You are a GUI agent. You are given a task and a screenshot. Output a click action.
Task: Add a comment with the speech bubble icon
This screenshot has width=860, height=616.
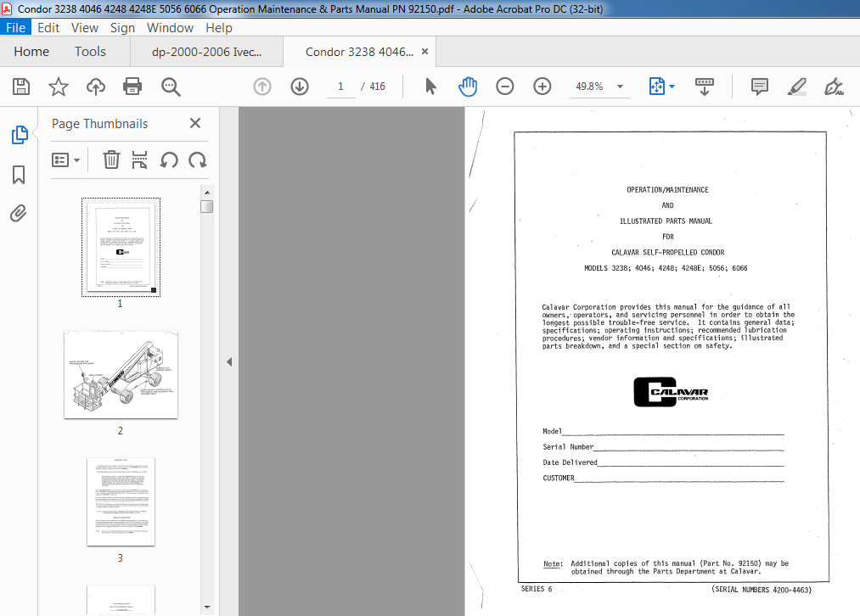759,87
